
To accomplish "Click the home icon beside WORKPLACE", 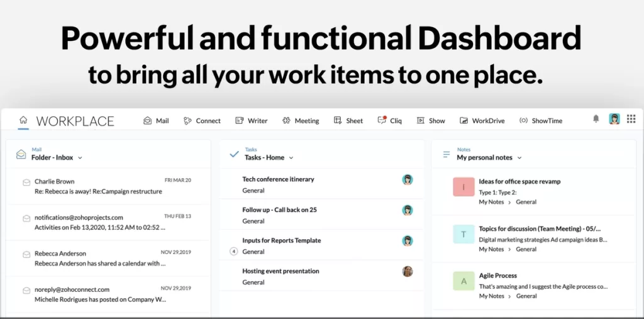I will [23, 120].
